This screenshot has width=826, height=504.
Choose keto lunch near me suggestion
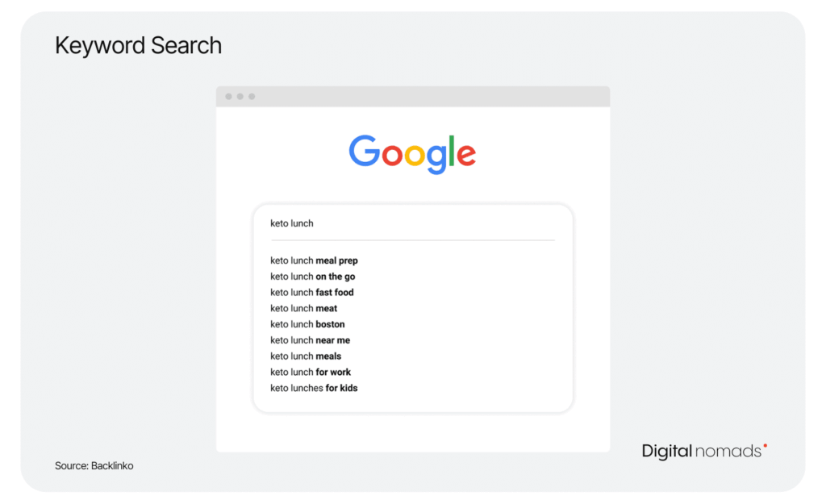click(311, 340)
